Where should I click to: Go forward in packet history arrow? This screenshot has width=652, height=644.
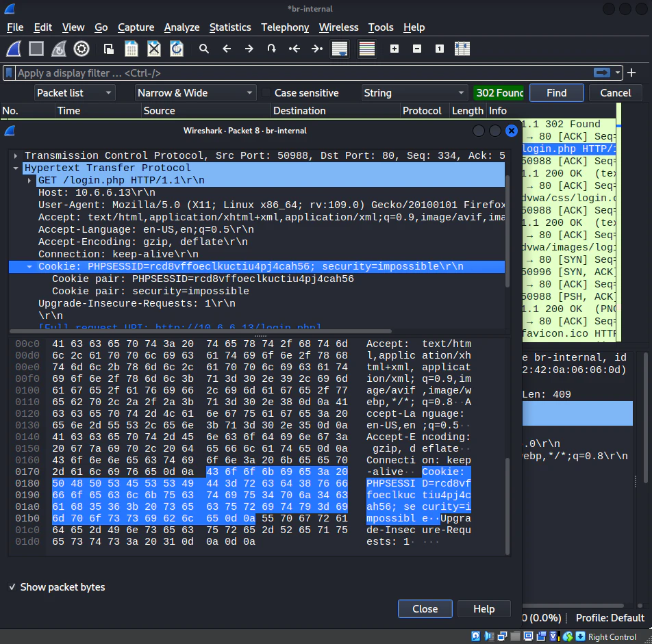click(249, 49)
